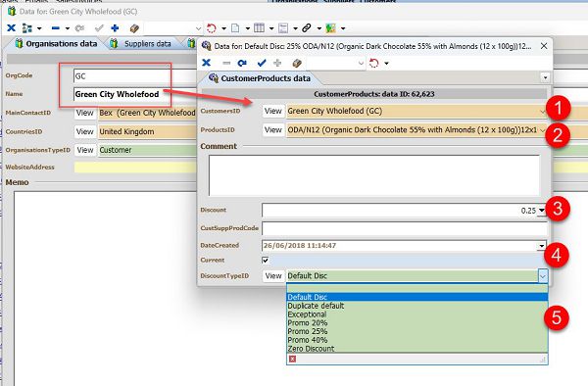Click View button next to MainContactID
The width and height of the screenshot is (588, 386).
85,113
